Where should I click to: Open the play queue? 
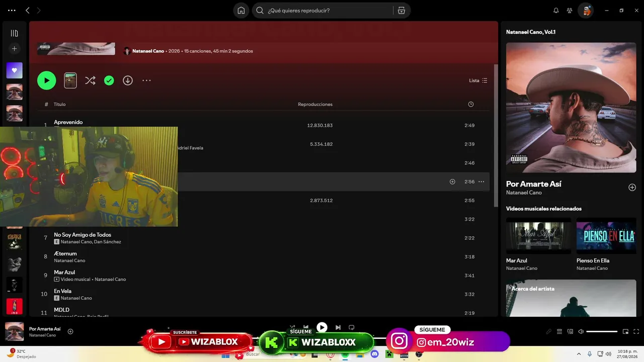point(559,332)
